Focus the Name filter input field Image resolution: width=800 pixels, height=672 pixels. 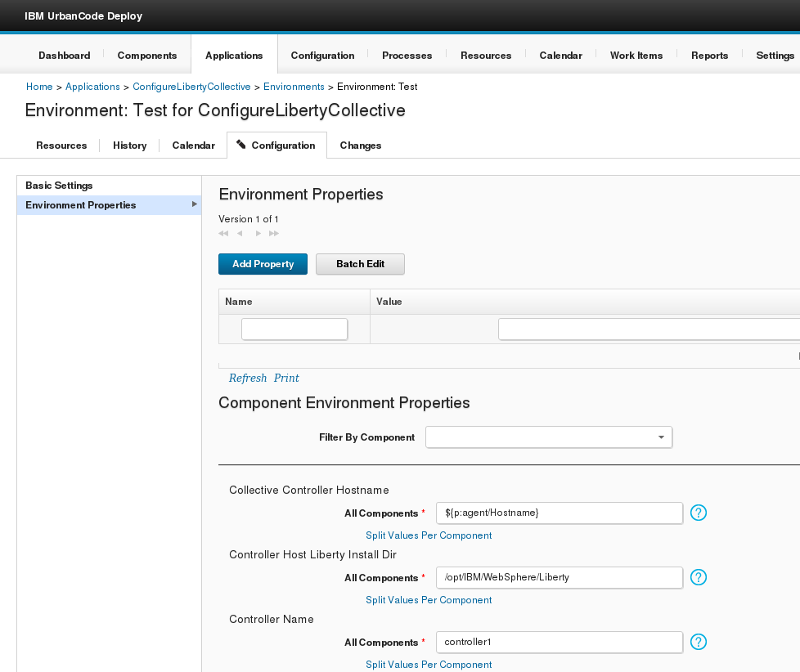pos(294,329)
